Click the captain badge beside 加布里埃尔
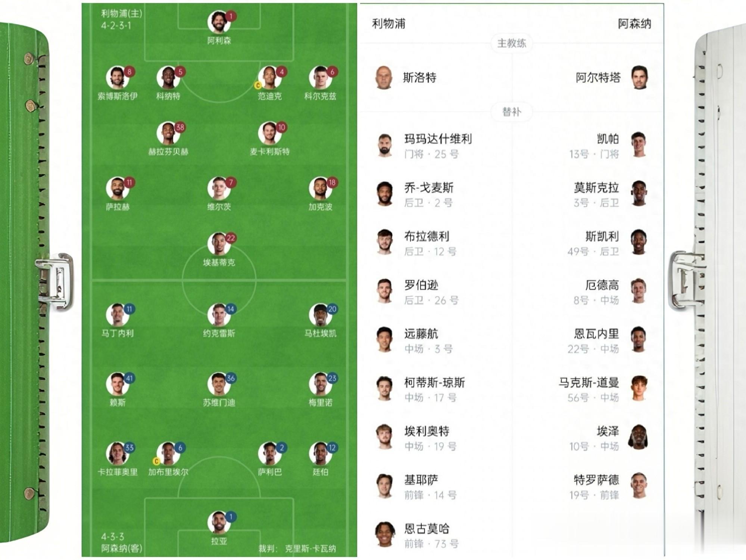Image resolution: width=746 pixels, height=560 pixels. point(156,461)
